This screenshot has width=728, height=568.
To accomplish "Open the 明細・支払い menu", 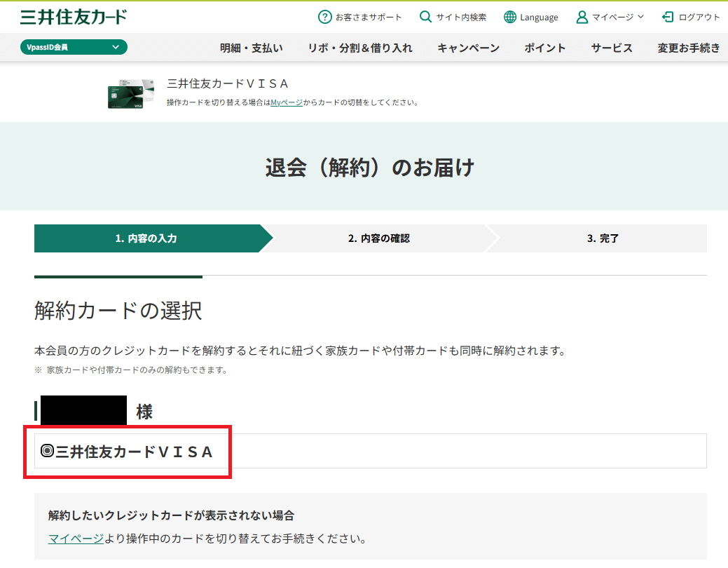I will pos(251,48).
